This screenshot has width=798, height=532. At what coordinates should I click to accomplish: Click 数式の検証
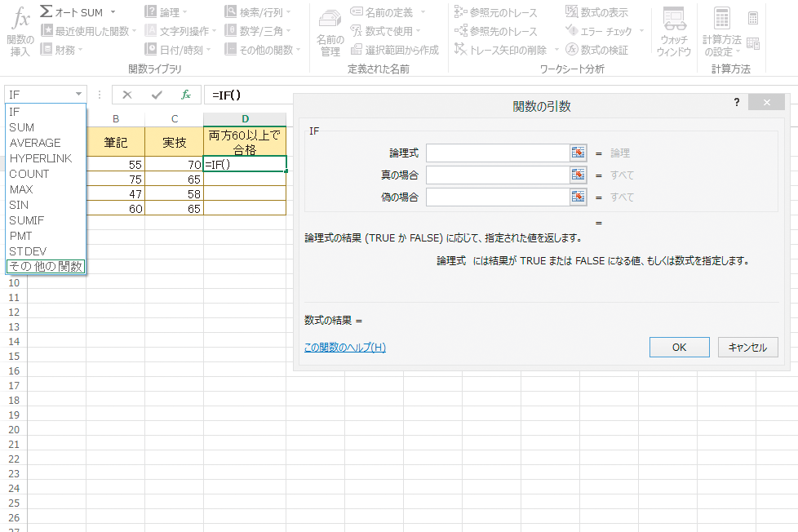tap(597, 50)
